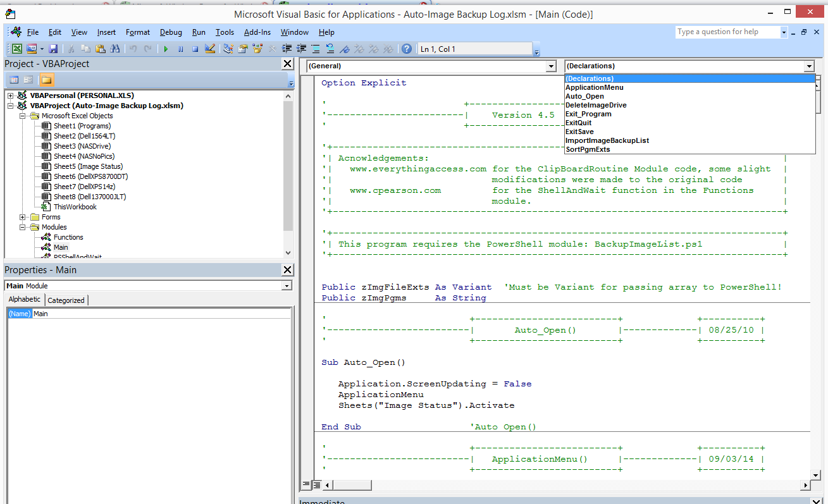The height and width of the screenshot is (504, 828).
Task: Choose DeleteImageDrive in the procedure list
Action: pyautogui.click(x=596, y=105)
